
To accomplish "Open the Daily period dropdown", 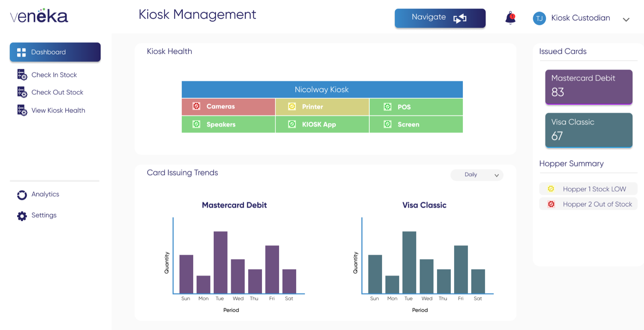I will click(477, 175).
